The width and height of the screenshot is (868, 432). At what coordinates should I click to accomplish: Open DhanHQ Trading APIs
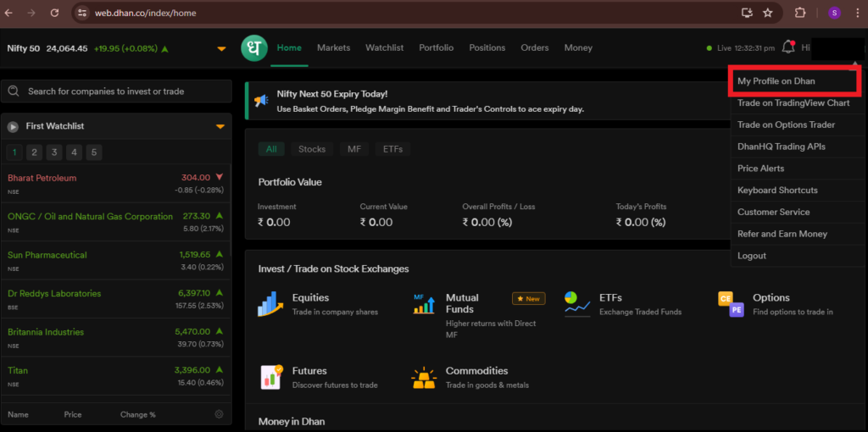click(797, 147)
